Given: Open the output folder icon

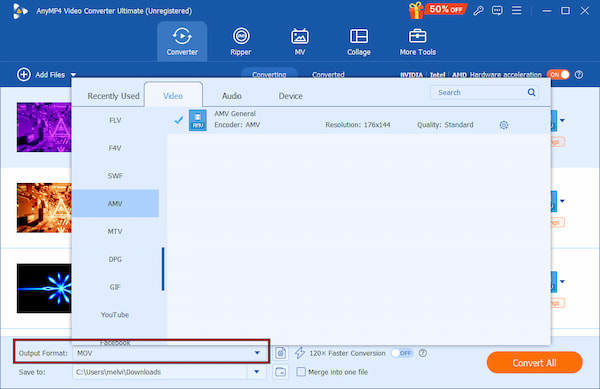Looking at the screenshot, I should [280, 372].
